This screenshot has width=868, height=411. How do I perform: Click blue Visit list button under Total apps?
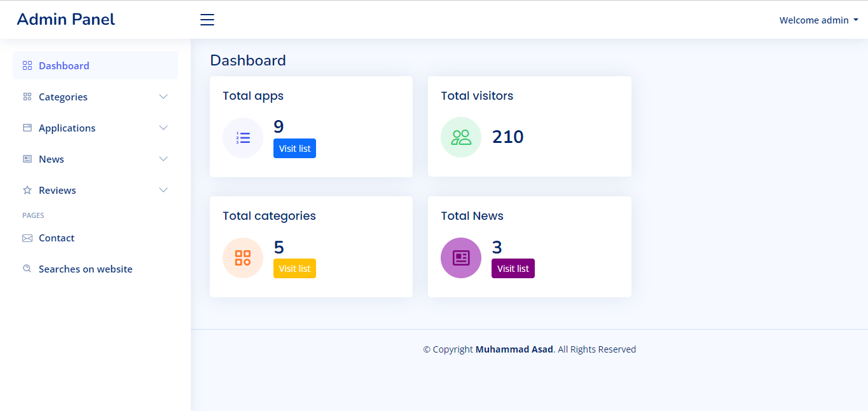click(294, 149)
